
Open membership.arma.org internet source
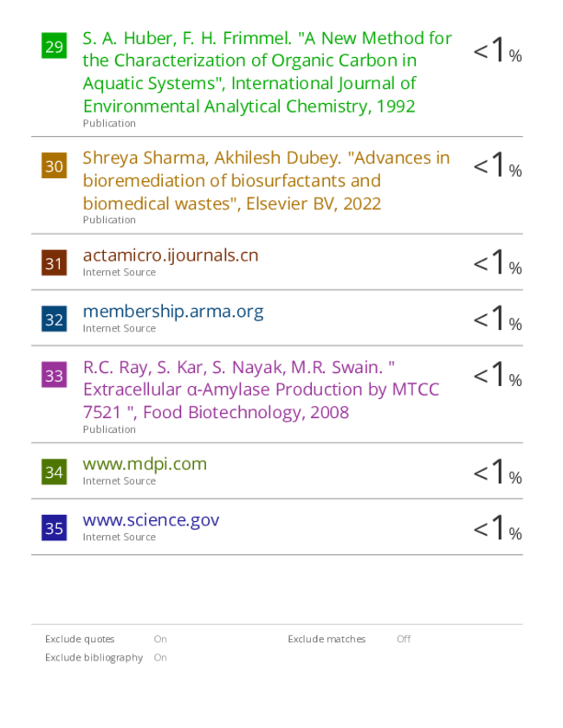[x=173, y=312]
